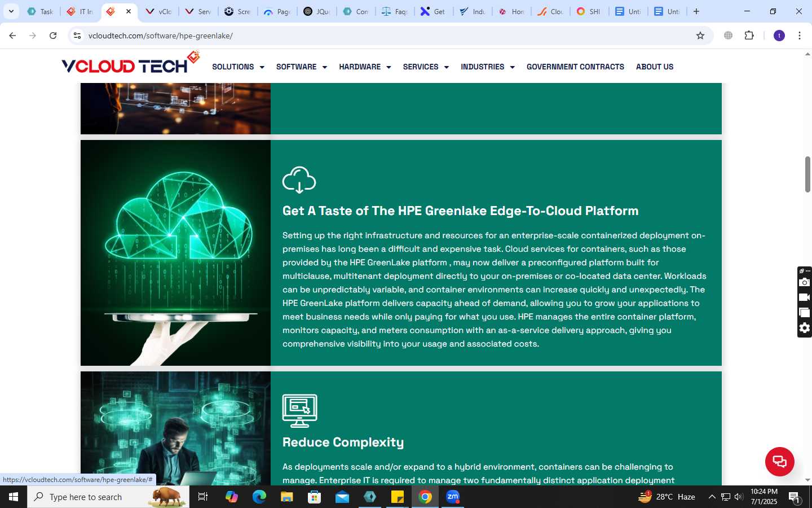Viewport: 812px width, 508px height.
Task: Open the Chrome profile avatar
Action: [x=779, y=36]
